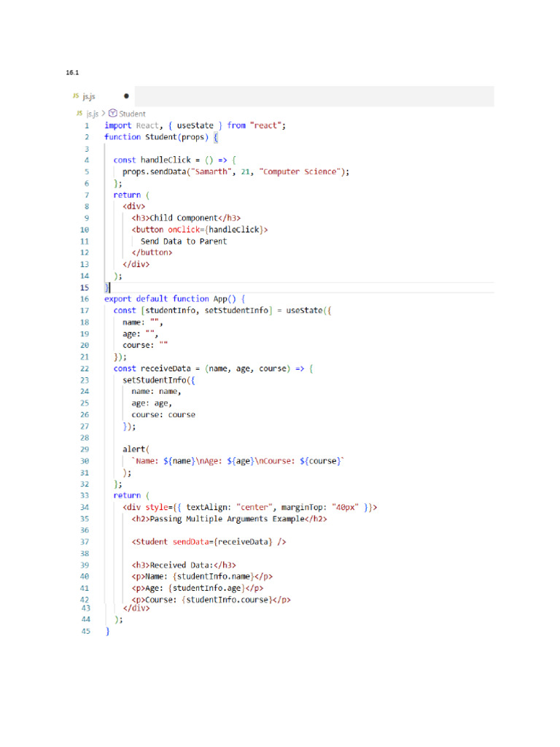Click 'setStudentInfo({' call on line 23
Viewport: 560px width, 747px height.
(158, 380)
